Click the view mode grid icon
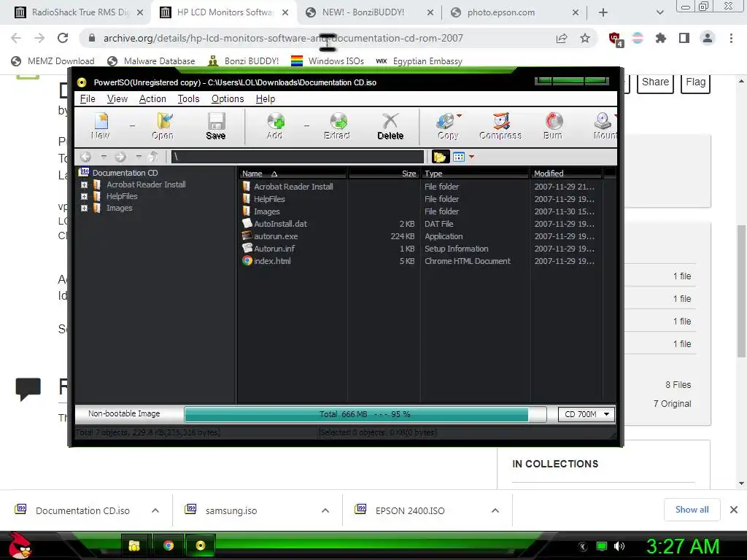This screenshot has height=560, width=747. (x=459, y=157)
